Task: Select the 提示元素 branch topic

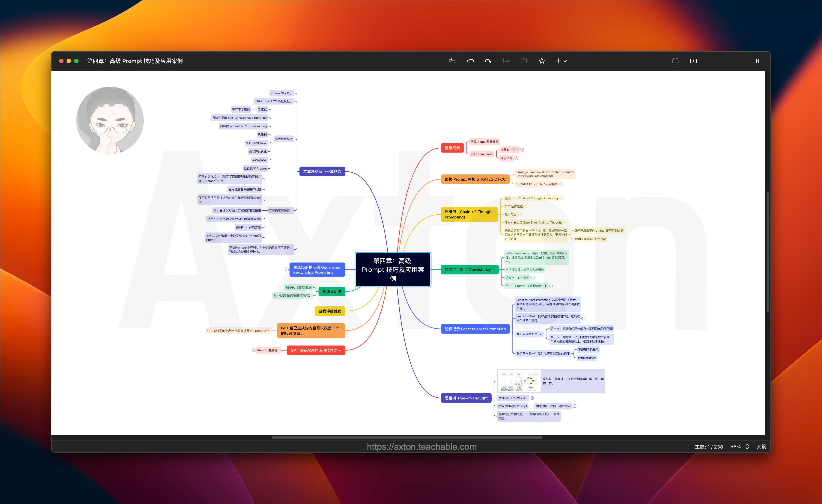Action: (452, 148)
